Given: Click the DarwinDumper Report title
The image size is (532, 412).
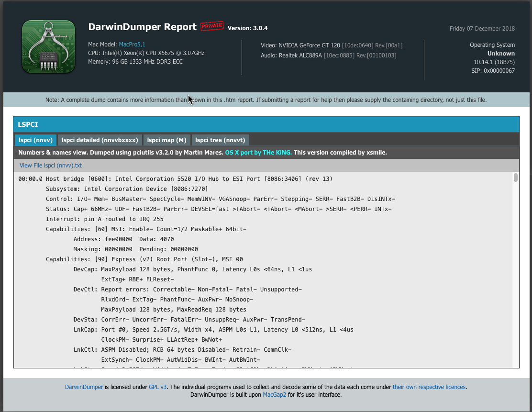Looking at the screenshot, I should tap(142, 27).
